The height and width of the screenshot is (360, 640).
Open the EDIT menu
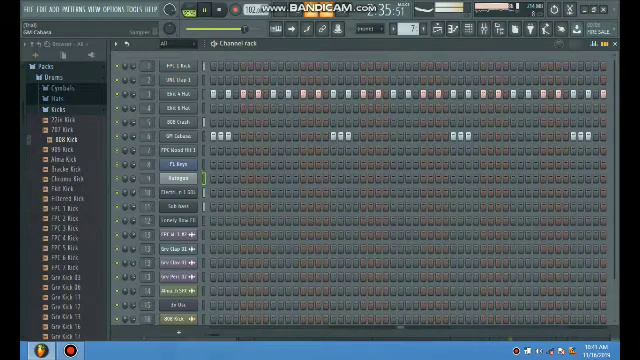click(x=42, y=9)
